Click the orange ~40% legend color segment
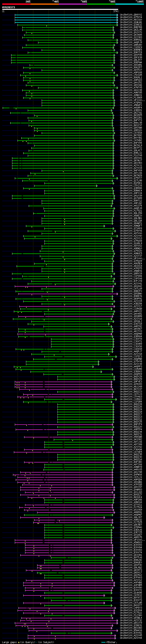 (45, 4)
